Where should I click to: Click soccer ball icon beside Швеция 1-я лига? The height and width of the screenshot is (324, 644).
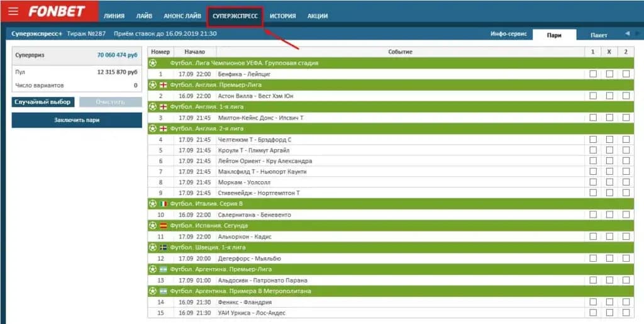(x=153, y=247)
